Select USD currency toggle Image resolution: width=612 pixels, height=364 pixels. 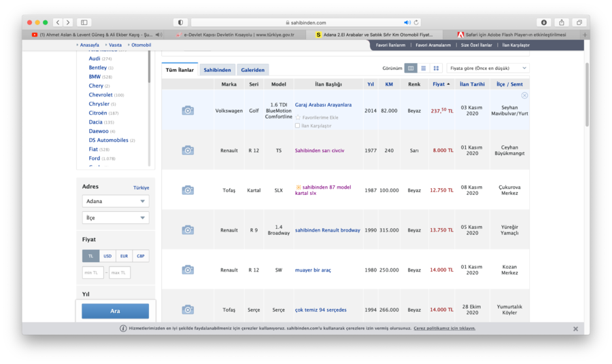pyautogui.click(x=107, y=256)
